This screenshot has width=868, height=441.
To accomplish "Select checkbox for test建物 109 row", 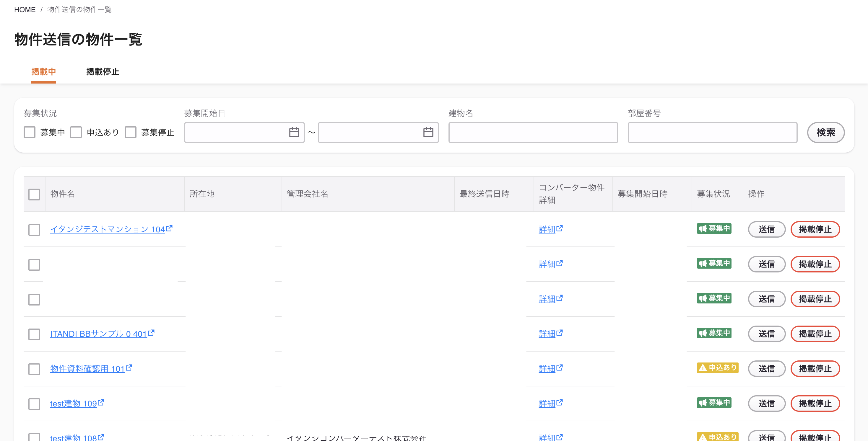I will (x=34, y=404).
